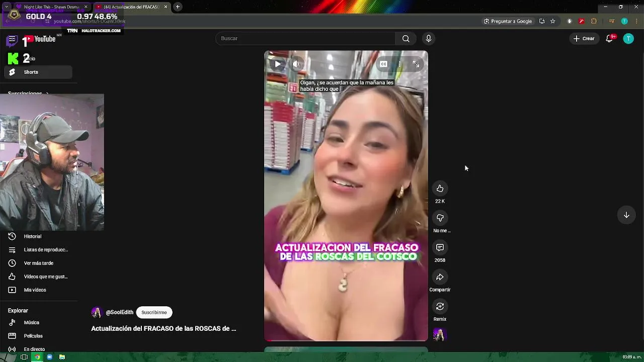Open File Explorer from the taskbar

click(62, 357)
